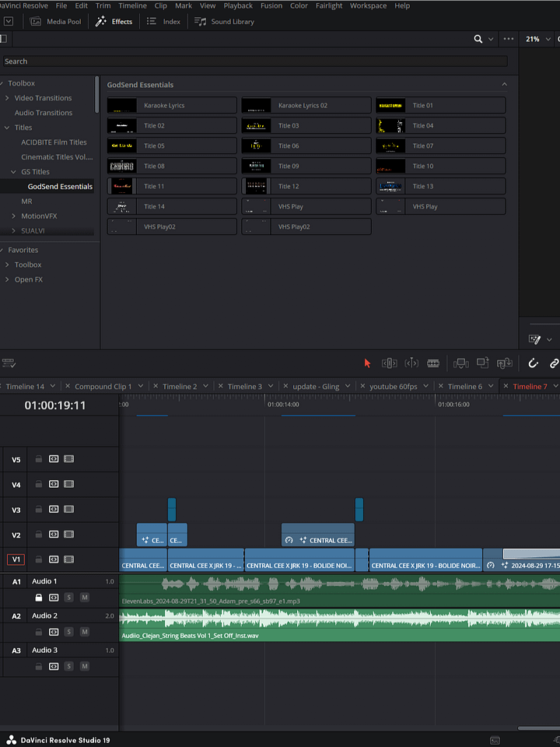Open the File menu
The width and height of the screenshot is (560, 747).
click(x=61, y=5)
